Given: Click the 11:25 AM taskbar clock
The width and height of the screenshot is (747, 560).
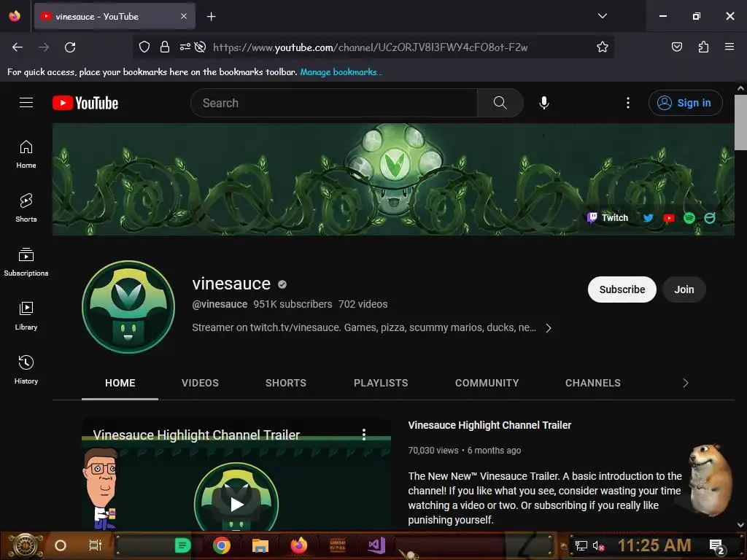Looking at the screenshot, I should tap(654, 545).
